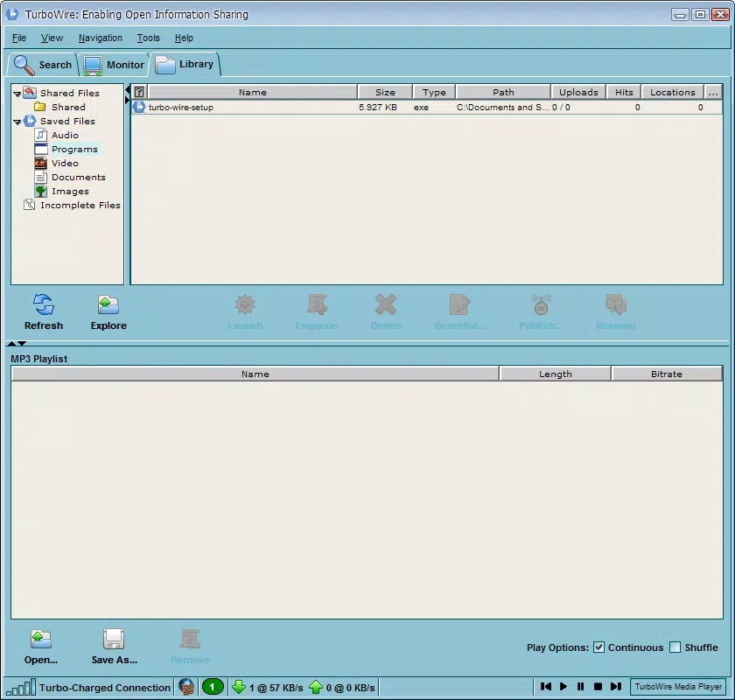
Task: Sort library by Type column
Action: (x=434, y=92)
